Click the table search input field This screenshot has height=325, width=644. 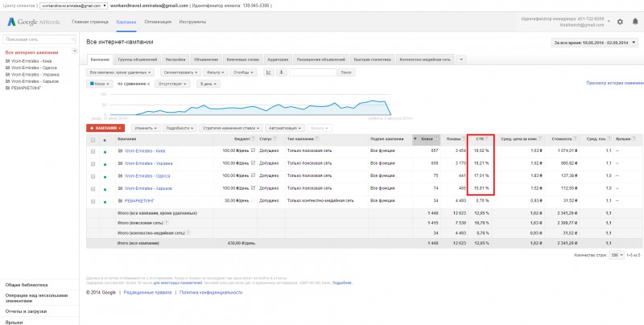[312, 72]
